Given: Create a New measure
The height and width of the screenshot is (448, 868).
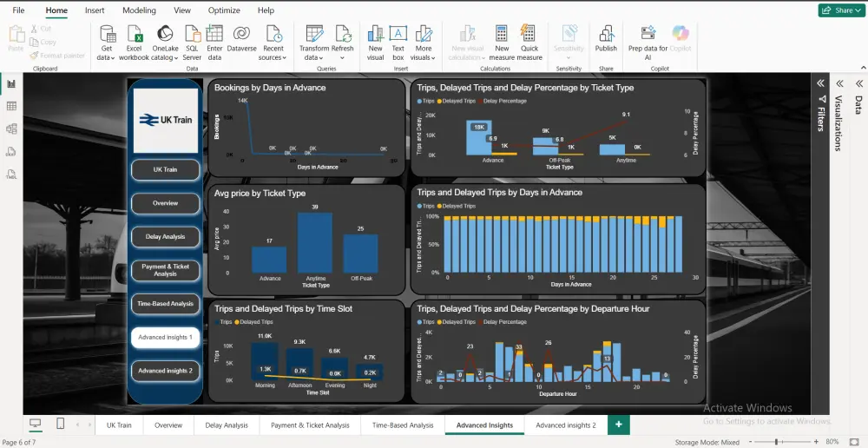Looking at the screenshot, I should (x=502, y=43).
